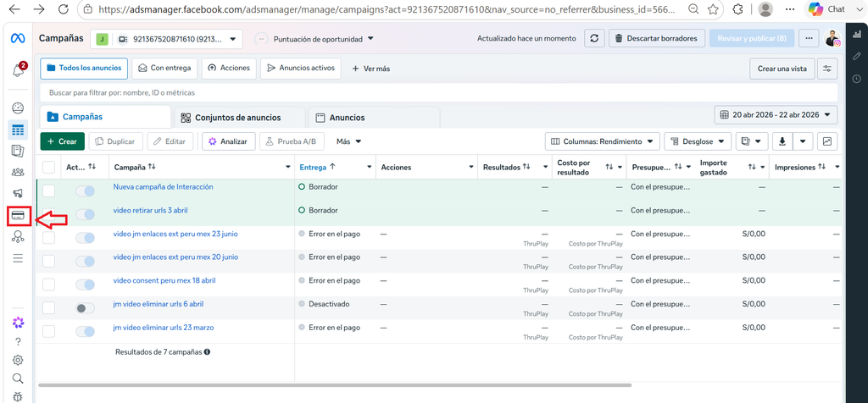Open the export options arrow dropdown
Viewport: 868px width, 403px height.
803,141
